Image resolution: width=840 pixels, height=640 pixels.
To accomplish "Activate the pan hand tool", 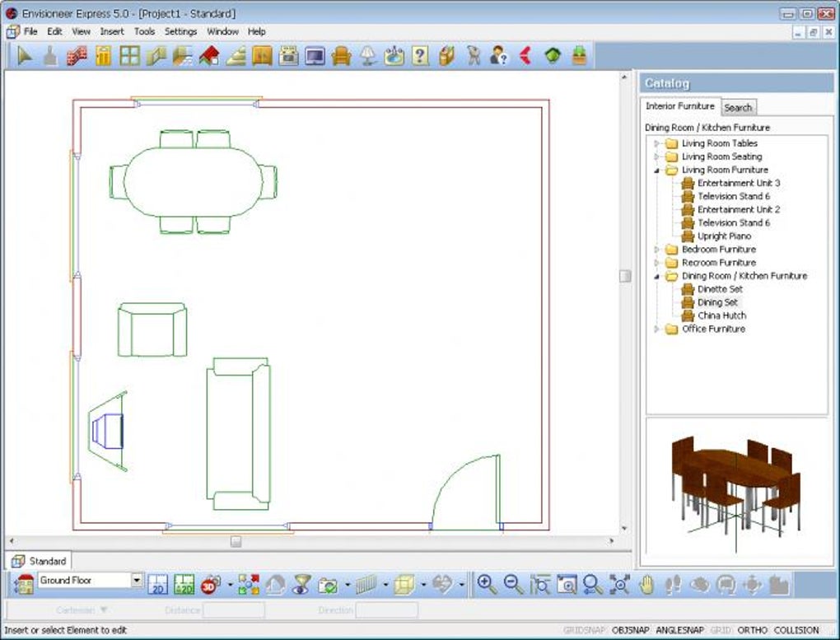I will [x=646, y=584].
